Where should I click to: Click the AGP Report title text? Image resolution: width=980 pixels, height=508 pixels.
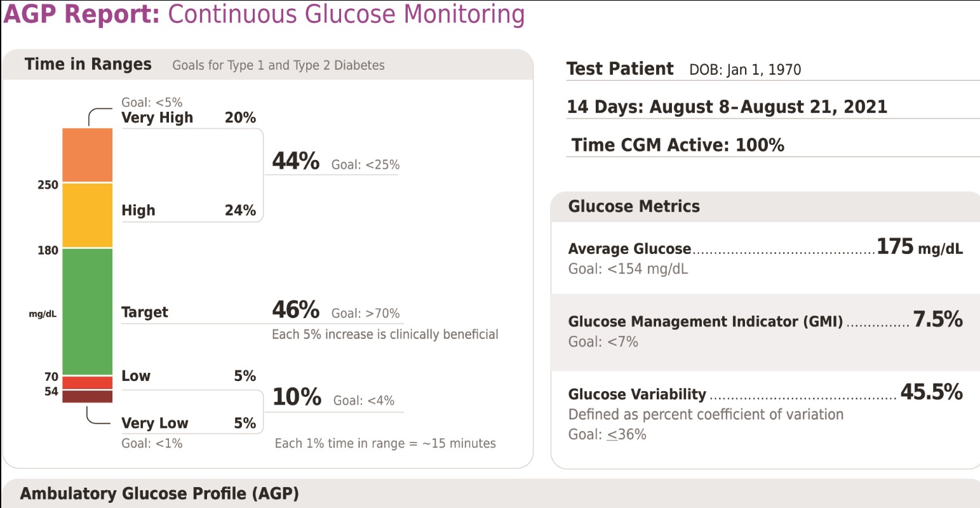pyautogui.click(x=264, y=14)
